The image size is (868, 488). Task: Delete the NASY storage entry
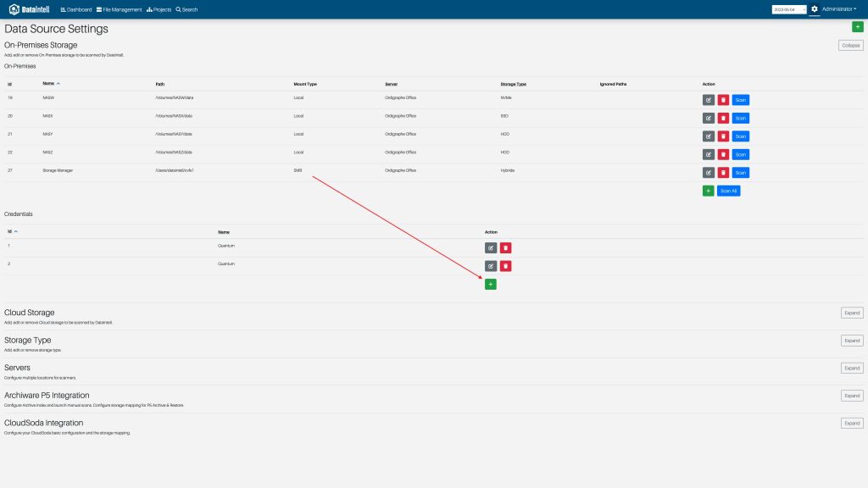tap(723, 136)
